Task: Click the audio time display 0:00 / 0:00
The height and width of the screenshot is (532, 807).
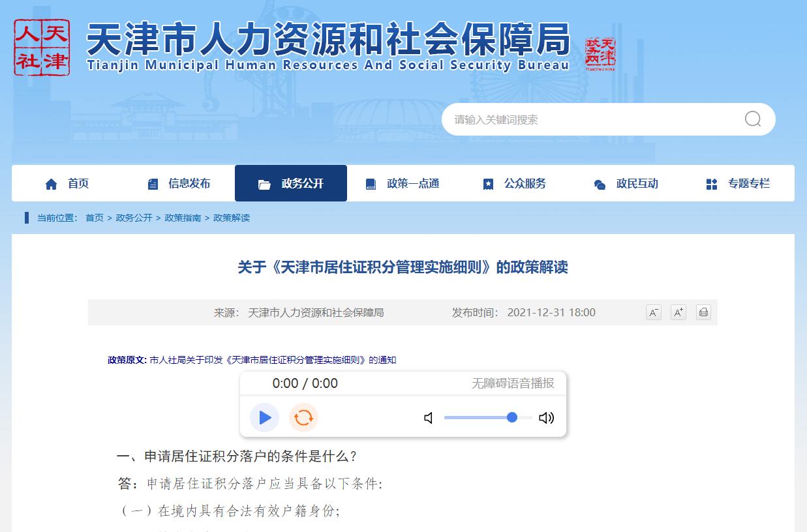Action: [305, 383]
